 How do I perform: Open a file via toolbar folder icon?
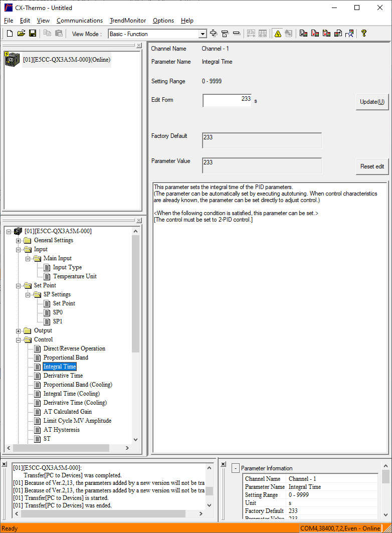[x=21, y=33]
